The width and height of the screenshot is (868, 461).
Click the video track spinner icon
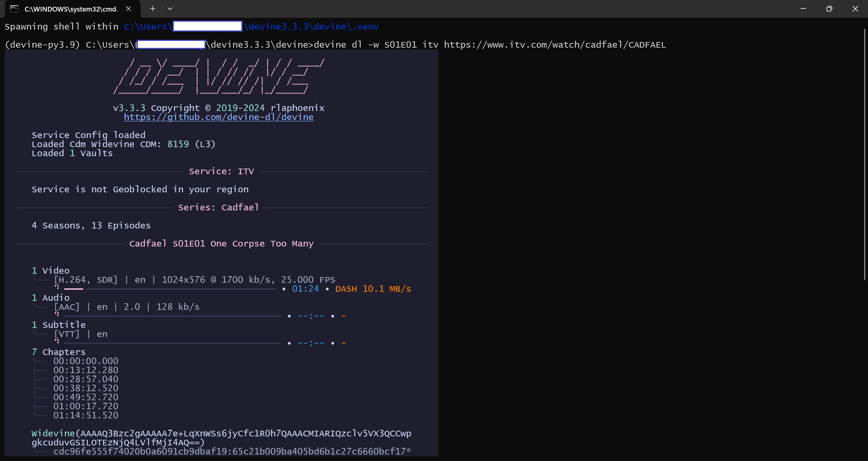click(x=57, y=287)
